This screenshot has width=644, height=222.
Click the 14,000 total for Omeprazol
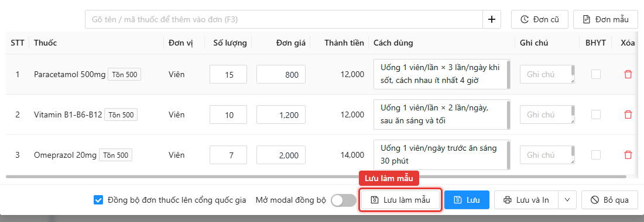[352, 155]
